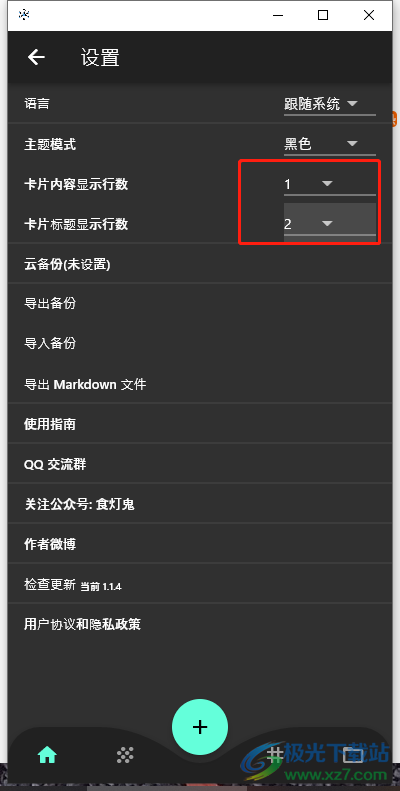Screen dimensions: 400x791
Task: Select 导入备份 import backup
Action: pyautogui.click(x=200, y=344)
